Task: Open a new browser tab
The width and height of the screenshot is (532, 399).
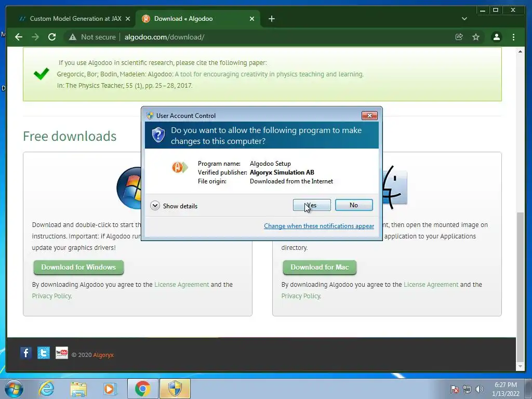Action: click(271, 19)
